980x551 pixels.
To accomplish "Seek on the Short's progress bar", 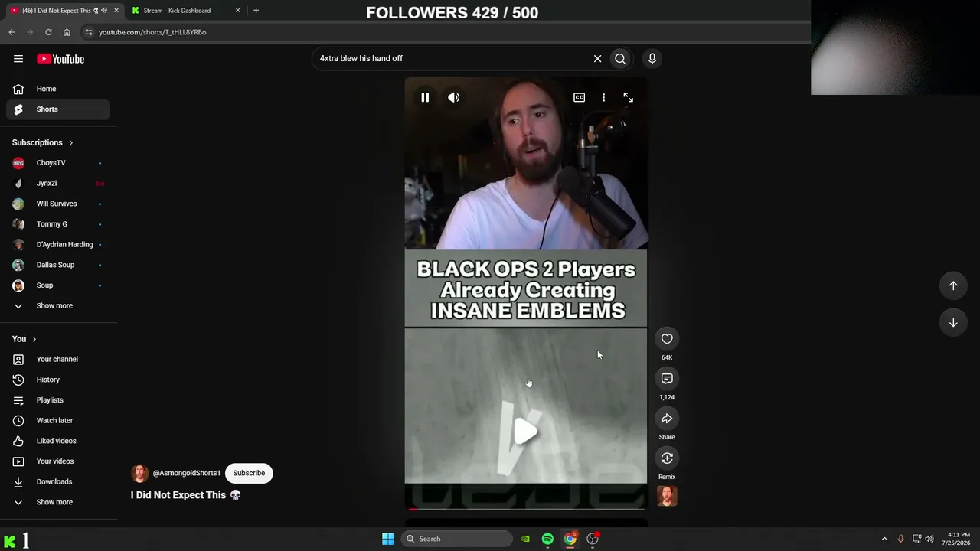I will (x=526, y=509).
